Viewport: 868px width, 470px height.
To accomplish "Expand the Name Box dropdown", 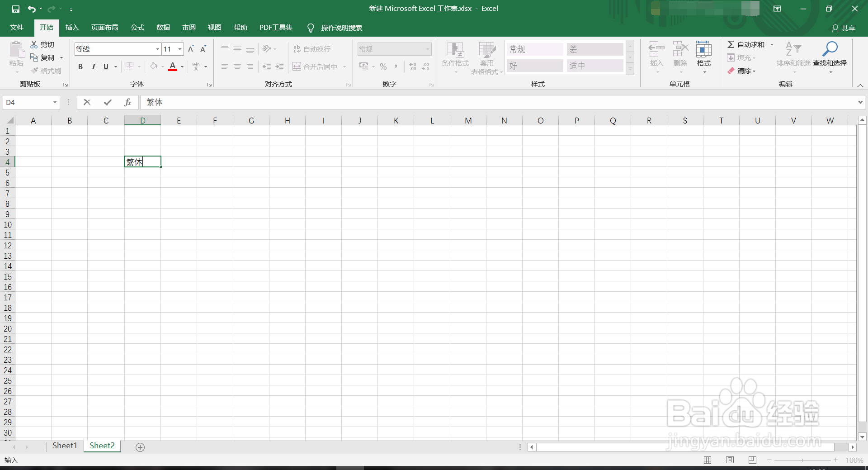I will coord(55,102).
